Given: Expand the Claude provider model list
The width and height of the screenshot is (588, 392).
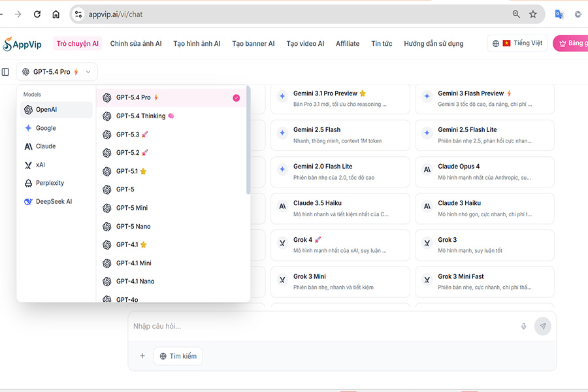Looking at the screenshot, I should pyautogui.click(x=46, y=146).
